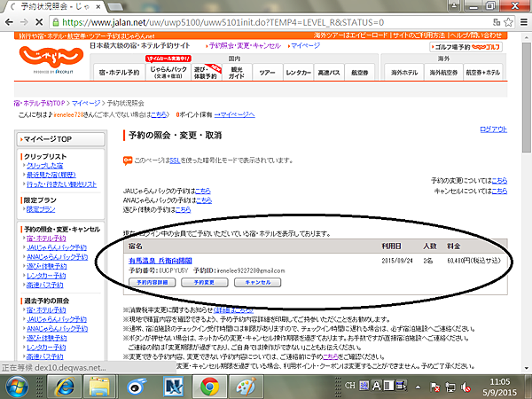The image size is (532, 399).
Task: Open レンタカー予約 under 過去予約の照会
Action: point(46,348)
